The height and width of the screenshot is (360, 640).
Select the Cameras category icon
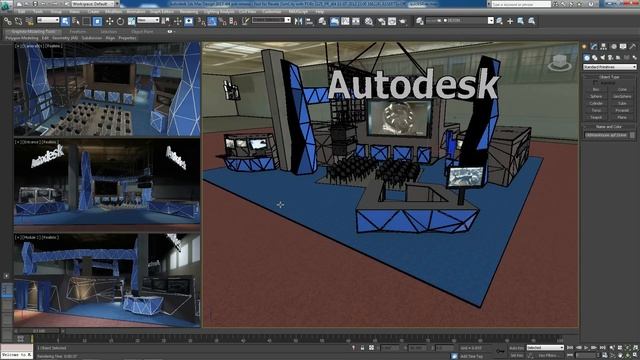tap(610, 58)
